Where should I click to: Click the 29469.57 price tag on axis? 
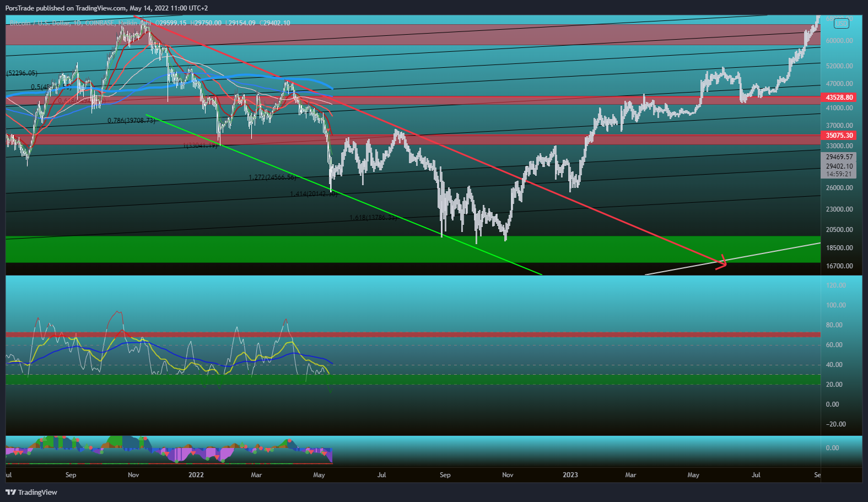(839, 157)
